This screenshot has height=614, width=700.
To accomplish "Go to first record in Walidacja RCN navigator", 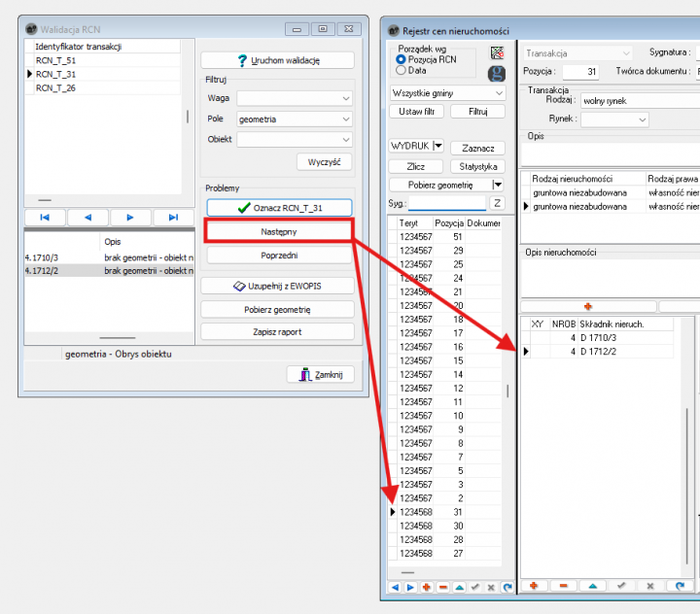I will pyautogui.click(x=45, y=218).
